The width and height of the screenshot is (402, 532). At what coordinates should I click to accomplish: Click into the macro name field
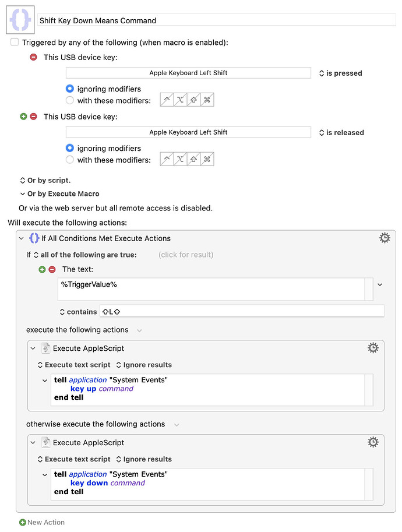coord(216,20)
